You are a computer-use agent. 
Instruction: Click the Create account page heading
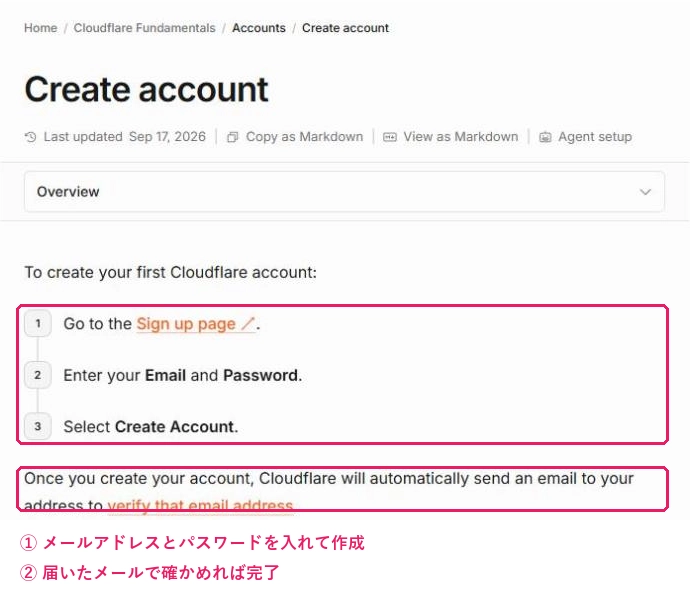click(147, 89)
